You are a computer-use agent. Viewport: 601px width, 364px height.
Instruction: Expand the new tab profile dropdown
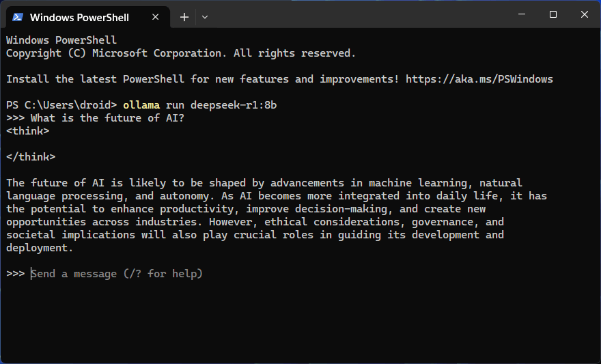[205, 17]
